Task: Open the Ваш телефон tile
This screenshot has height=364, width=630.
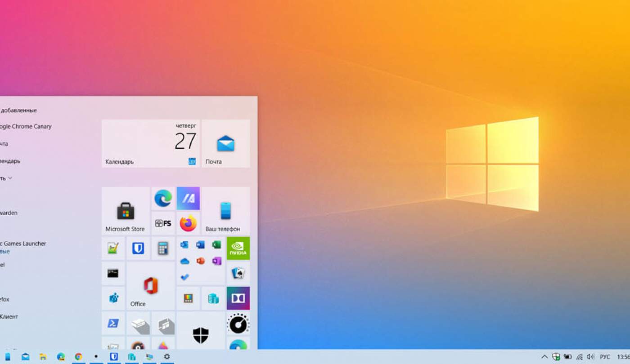Action: (225, 211)
